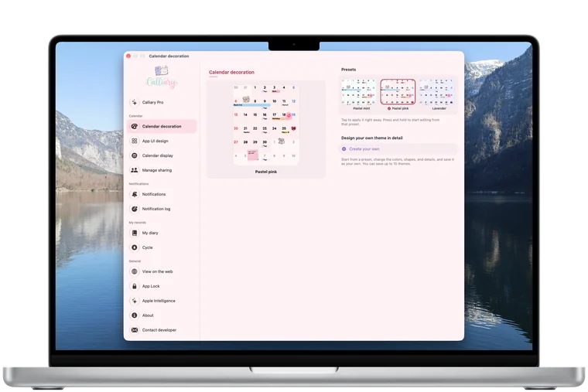Click the Cycle circle icon
The width and height of the screenshot is (588, 392).
click(x=135, y=247)
